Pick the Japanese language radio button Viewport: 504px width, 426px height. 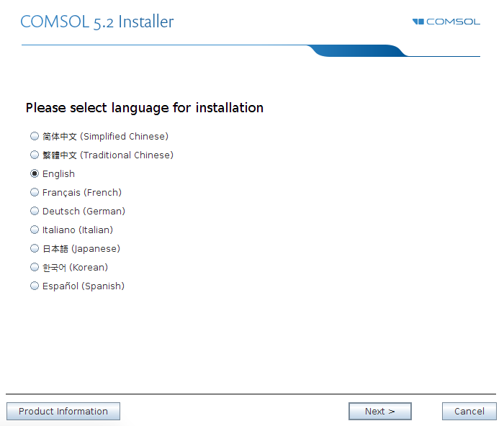pos(35,248)
